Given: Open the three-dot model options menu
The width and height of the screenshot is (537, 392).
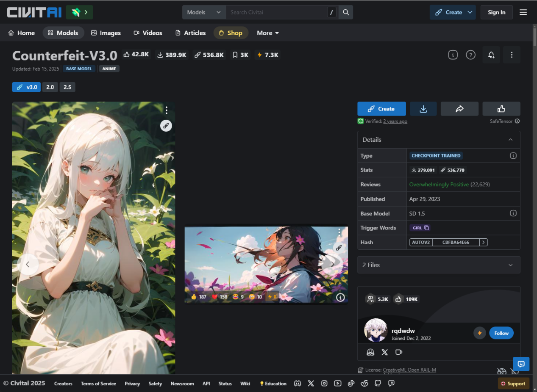Looking at the screenshot, I should coord(512,55).
